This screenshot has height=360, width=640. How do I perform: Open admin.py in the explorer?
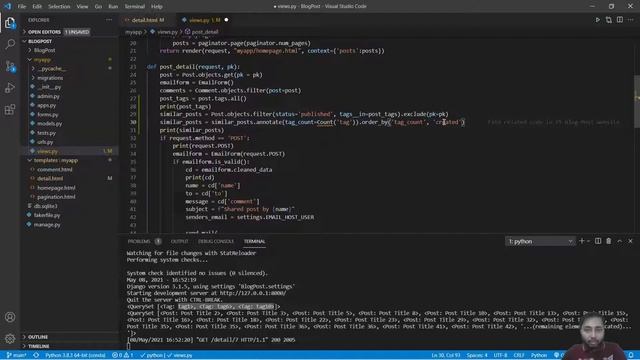[x=69, y=96]
